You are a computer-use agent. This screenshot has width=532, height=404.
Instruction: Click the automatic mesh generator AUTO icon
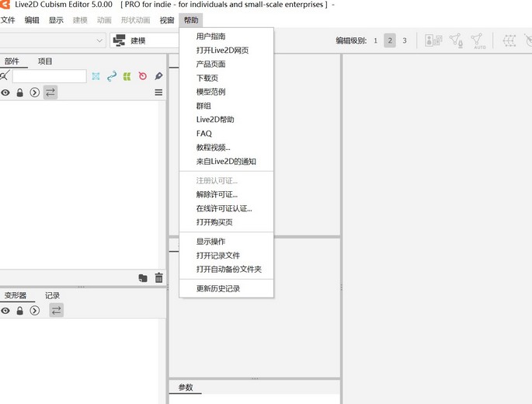(479, 40)
